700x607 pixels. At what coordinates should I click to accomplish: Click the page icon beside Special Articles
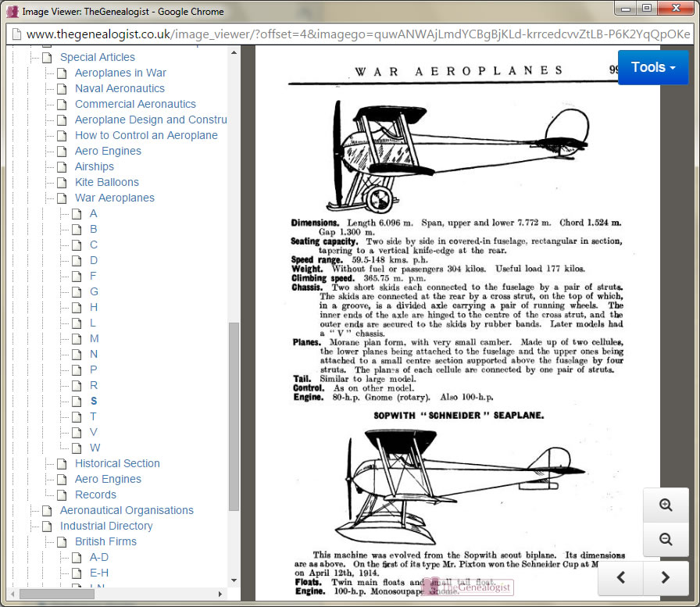[47, 58]
